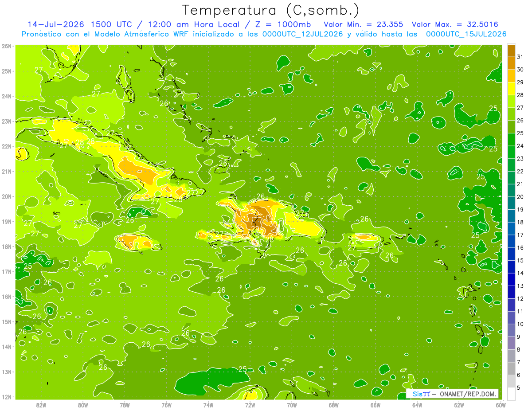This screenshot has height=411, width=532.
Task: Click legend value 31 on the color scale
Action: coord(521,57)
